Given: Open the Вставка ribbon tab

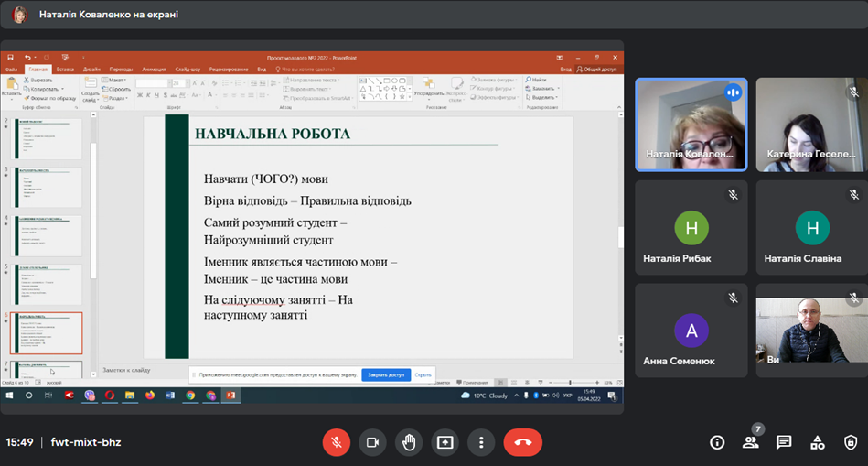Looking at the screenshot, I should (65, 69).
